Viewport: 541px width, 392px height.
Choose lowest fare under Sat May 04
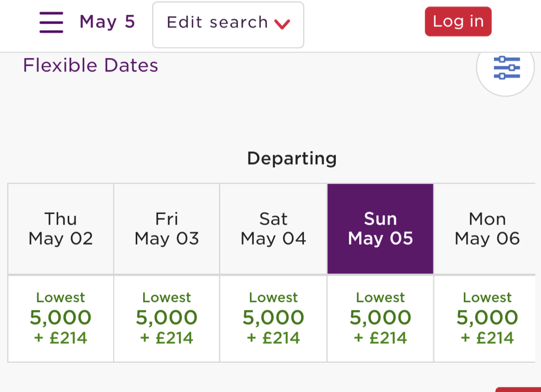pyautogui.click(x=273, y=318)
